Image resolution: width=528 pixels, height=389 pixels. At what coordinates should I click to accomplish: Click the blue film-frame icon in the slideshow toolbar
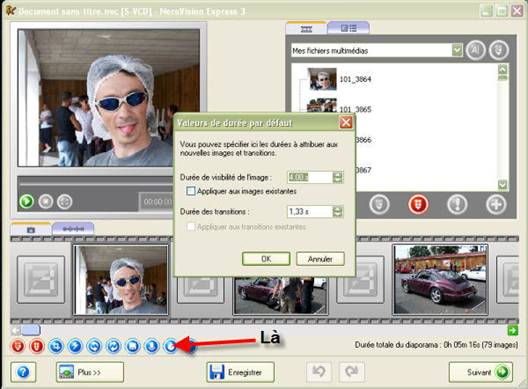tap(133, 346)
